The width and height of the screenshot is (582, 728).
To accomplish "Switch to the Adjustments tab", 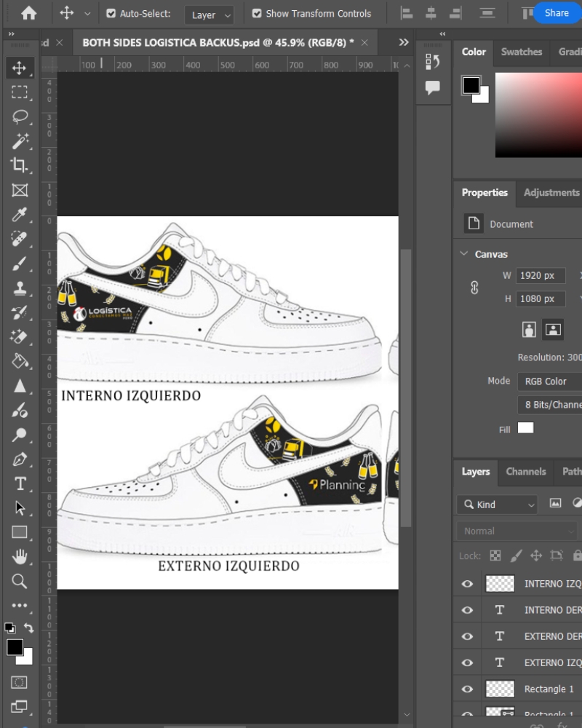I will tap(551, 192).
